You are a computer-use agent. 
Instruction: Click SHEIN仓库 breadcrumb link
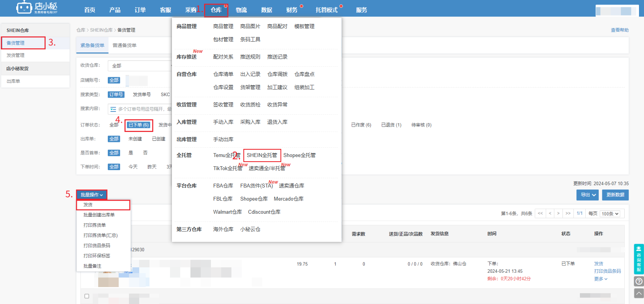101,30
